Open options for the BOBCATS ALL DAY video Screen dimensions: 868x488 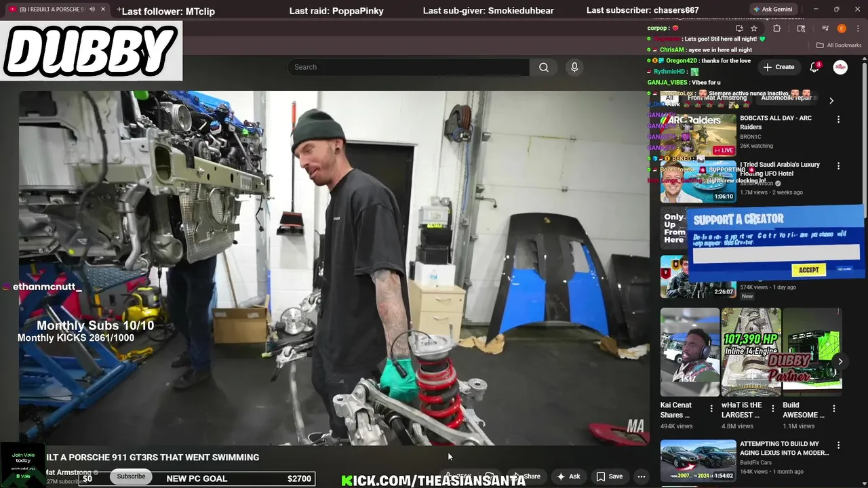(838, 119)
